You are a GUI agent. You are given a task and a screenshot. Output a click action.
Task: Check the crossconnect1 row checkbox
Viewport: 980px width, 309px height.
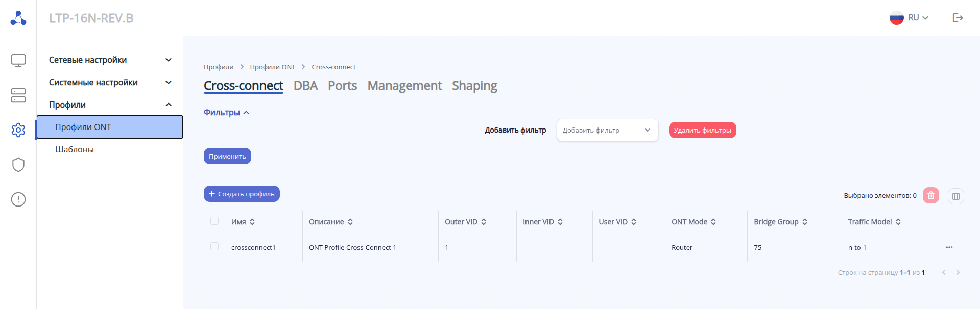coord(214,247)
